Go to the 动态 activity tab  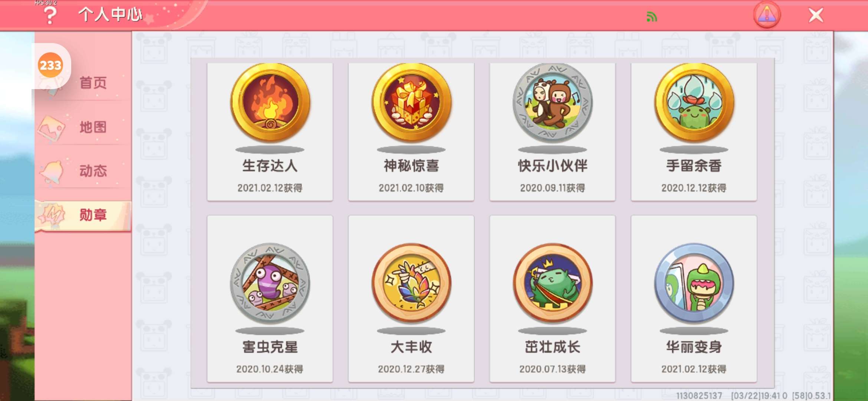(x=83, y=171)
